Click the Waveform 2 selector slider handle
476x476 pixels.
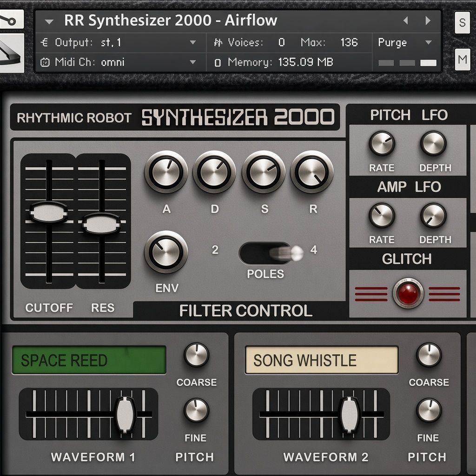tap(350, 414)
